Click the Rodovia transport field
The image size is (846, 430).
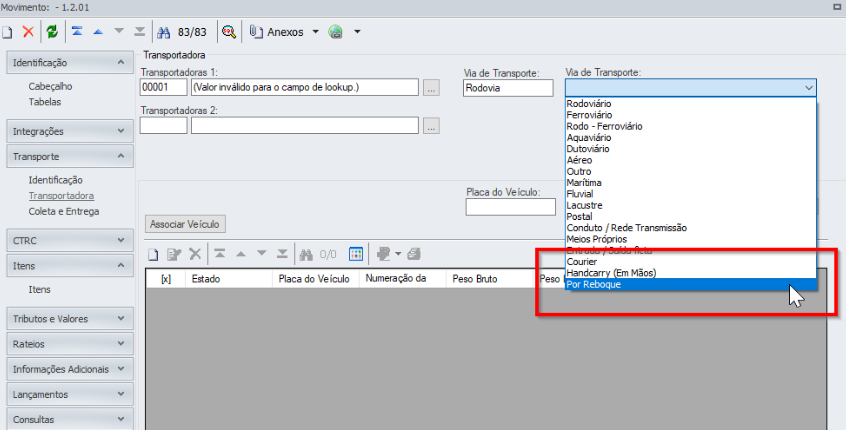coord(508,88)
